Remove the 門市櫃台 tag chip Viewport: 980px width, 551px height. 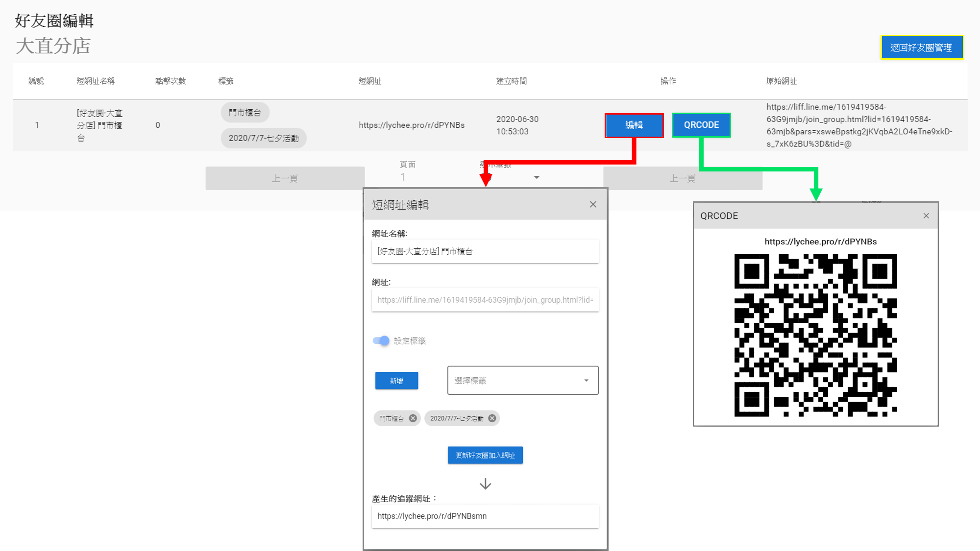click(412, 418)
